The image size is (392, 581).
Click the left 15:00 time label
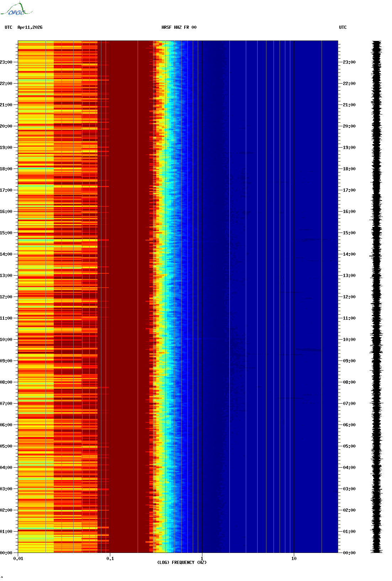pos(6,233)
